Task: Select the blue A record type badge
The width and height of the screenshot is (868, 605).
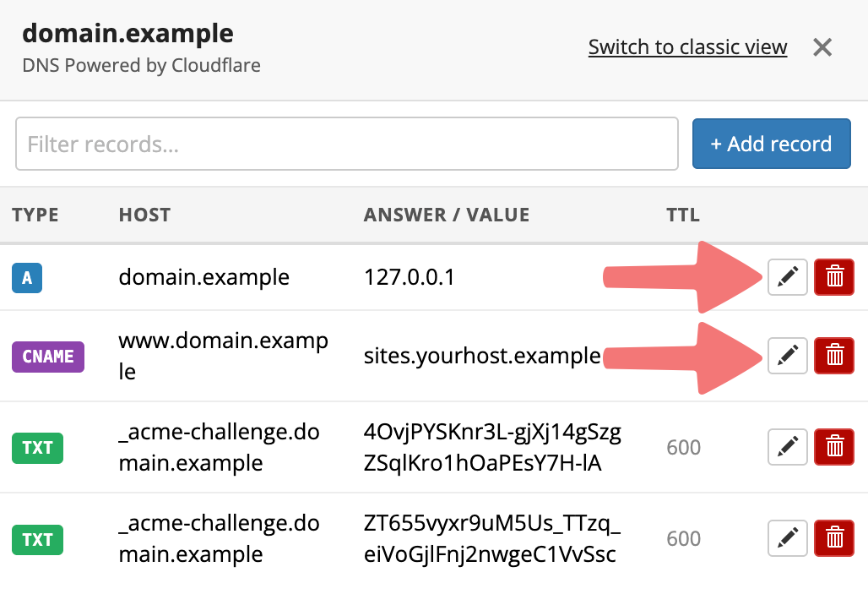Action: pos(27,277)
